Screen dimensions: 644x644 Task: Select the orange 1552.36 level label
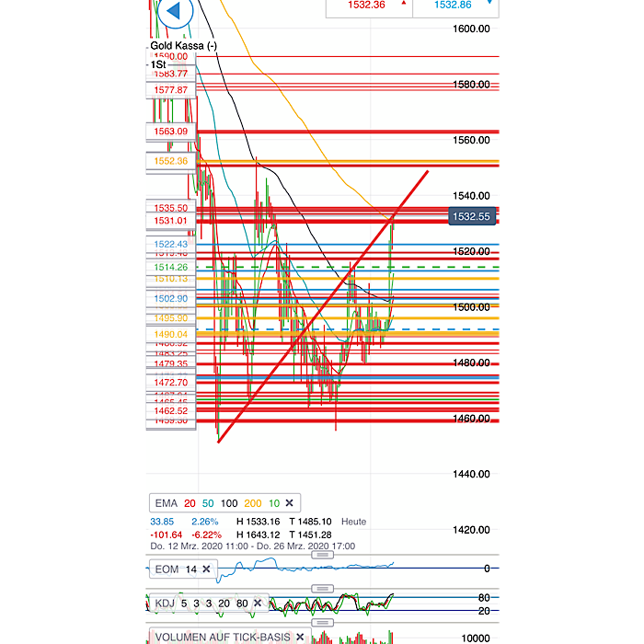coord(171,161)
